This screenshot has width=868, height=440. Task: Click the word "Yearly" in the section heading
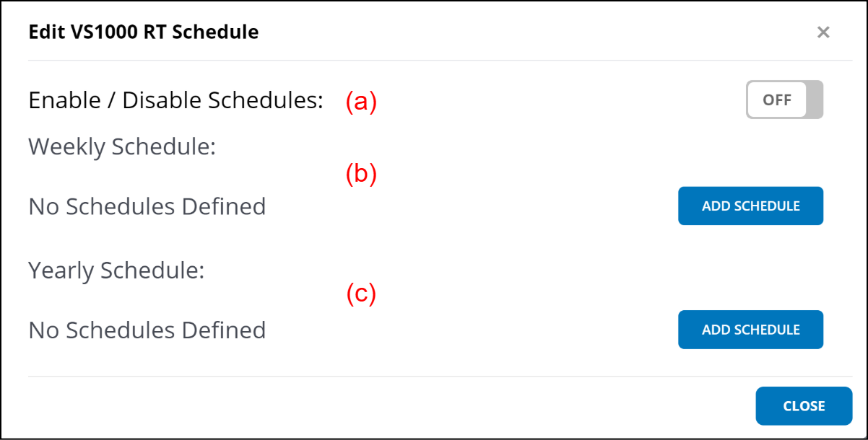coord(61,270)
